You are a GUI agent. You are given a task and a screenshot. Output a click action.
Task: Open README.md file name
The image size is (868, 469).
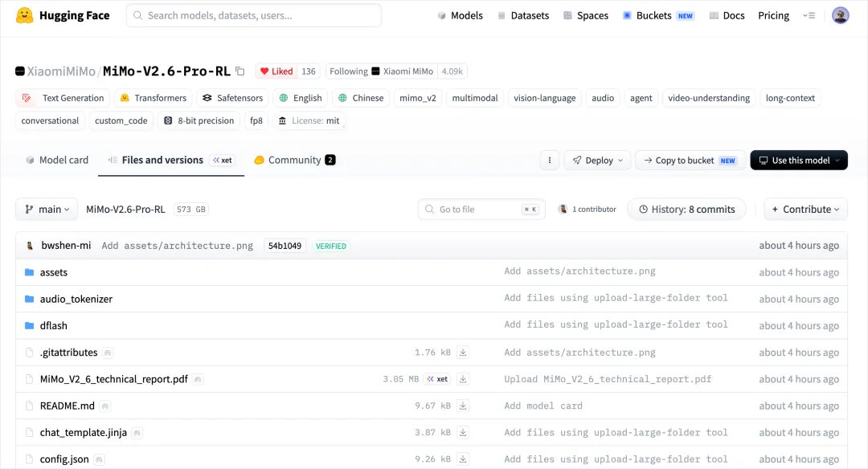(x=67, y=406)
